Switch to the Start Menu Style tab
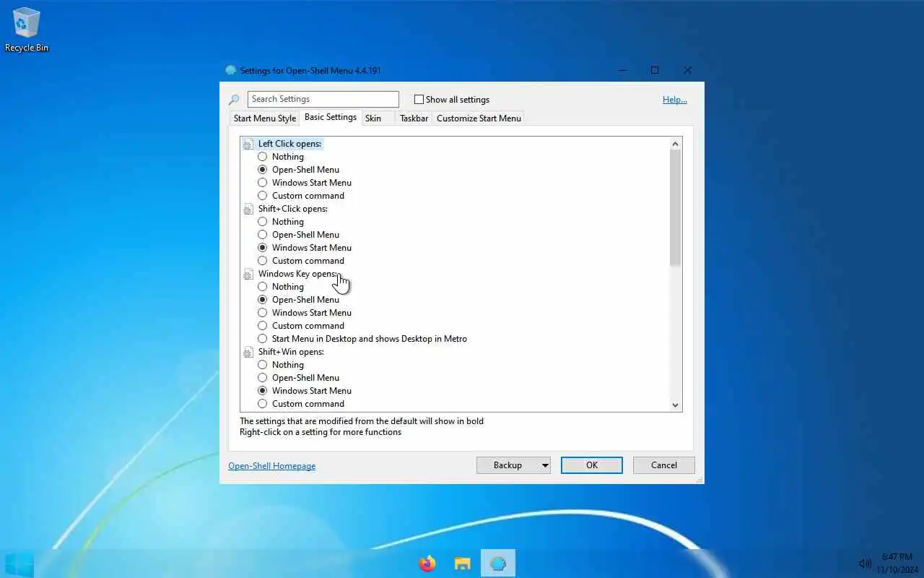Screen dimensions: 924x578 [x=265, y=118]
